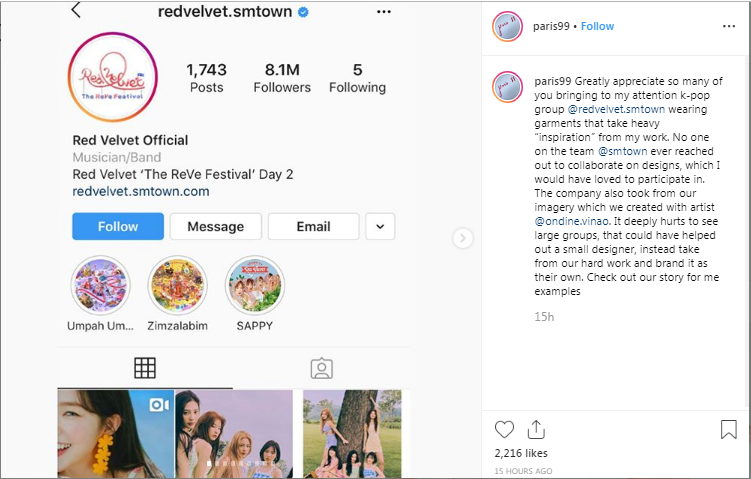751x479 pixels.
Task: Open the Zimzalabim story highlight
Action: click(177, 286)
